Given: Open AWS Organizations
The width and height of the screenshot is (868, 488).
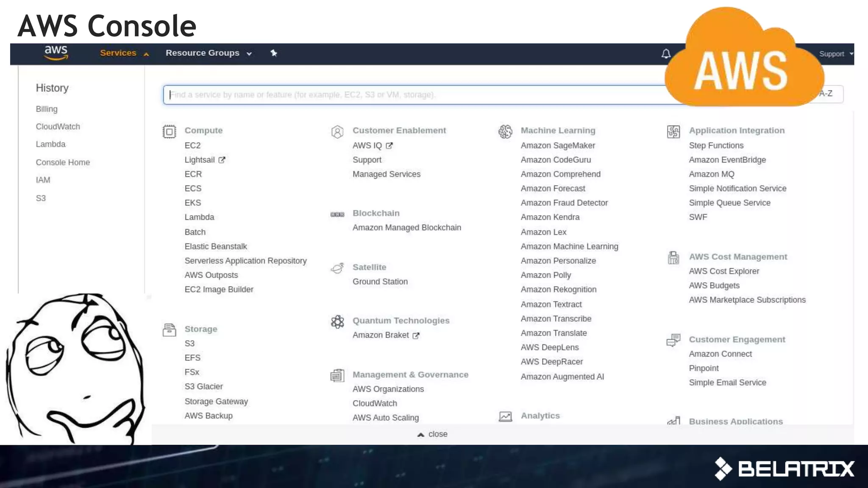Looking at the screenshot, I should [x=388, y=389].
